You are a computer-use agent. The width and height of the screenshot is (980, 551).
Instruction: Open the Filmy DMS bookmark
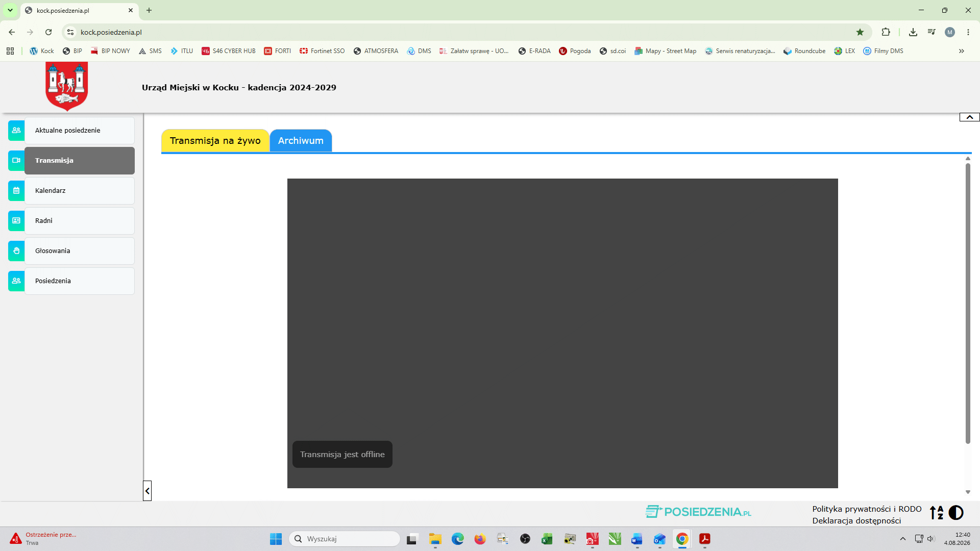coord(883,51)
